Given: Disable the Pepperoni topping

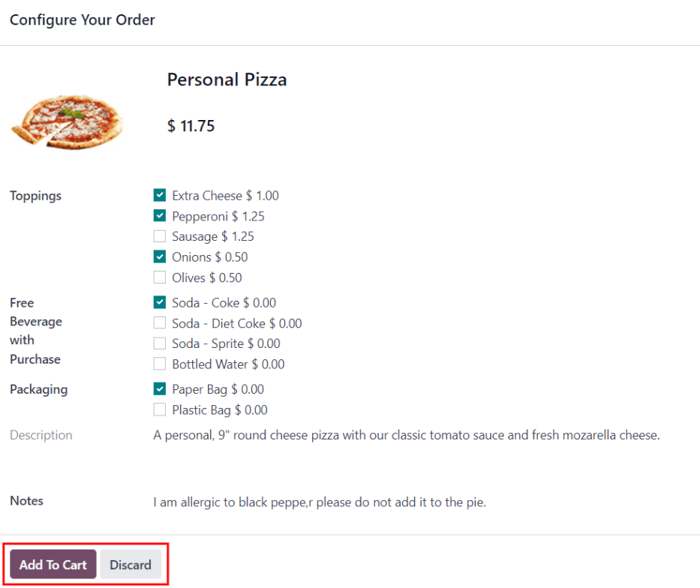Looking at the screenshot, I should (x=159, y=215).
